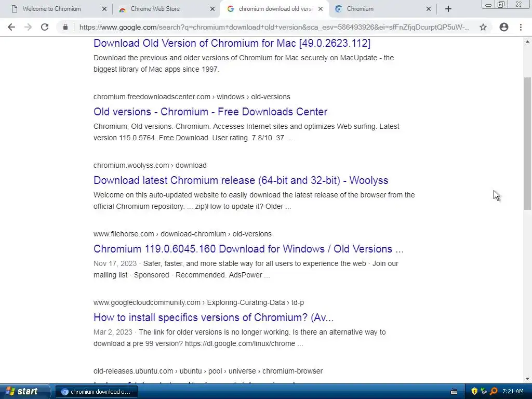
Task: Open How to install specifics versions of Chromium
Action: click(214, 317)
